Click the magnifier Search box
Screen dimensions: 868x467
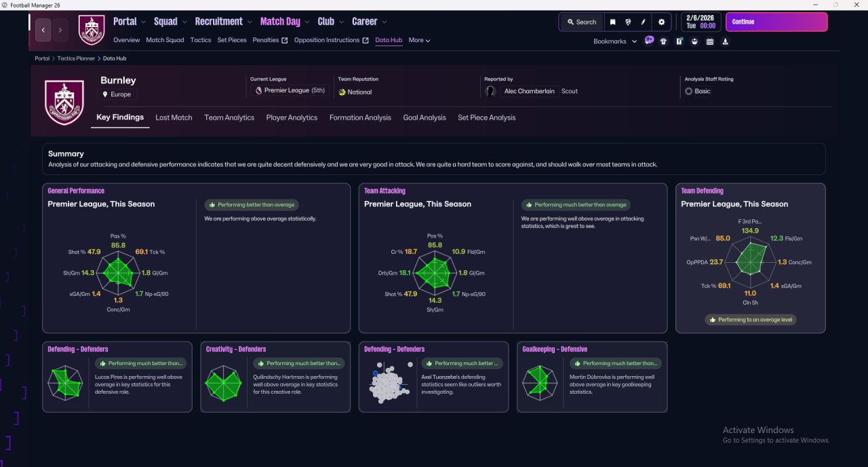coord(581,22)
